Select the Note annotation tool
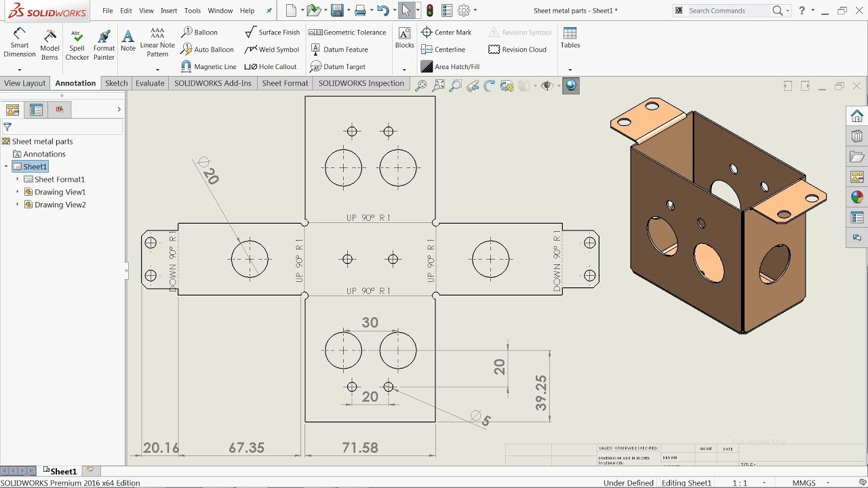This screenshot has height=488, width=868. 127,41
